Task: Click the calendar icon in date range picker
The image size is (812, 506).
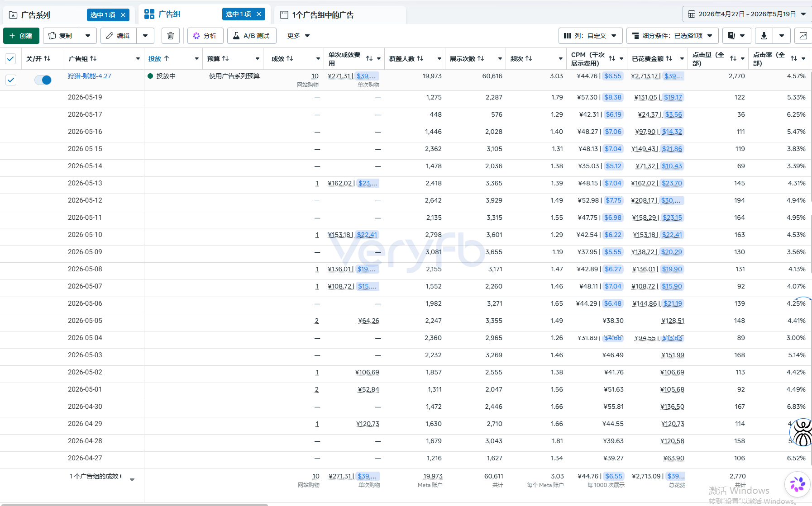Action: (691, 14)
